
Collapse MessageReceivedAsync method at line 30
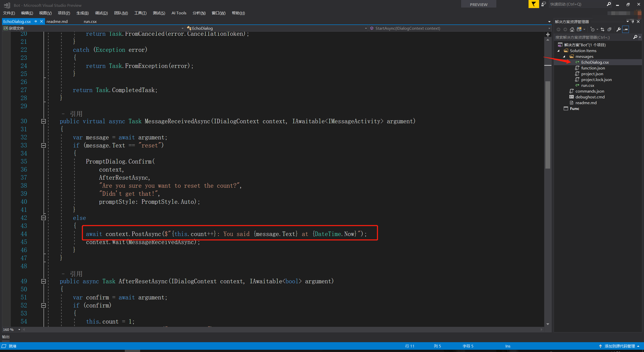(43, 121)
